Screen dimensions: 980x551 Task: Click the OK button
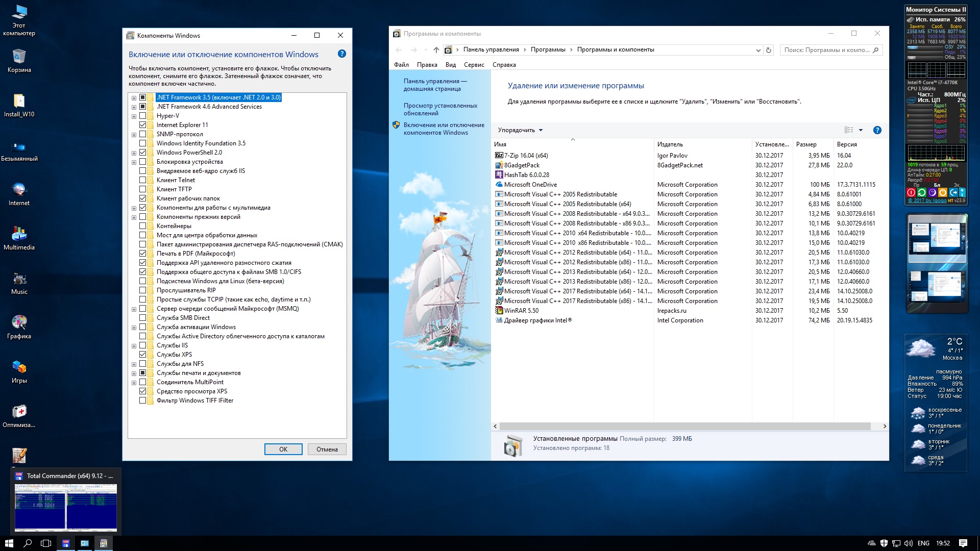click(283, 449)
